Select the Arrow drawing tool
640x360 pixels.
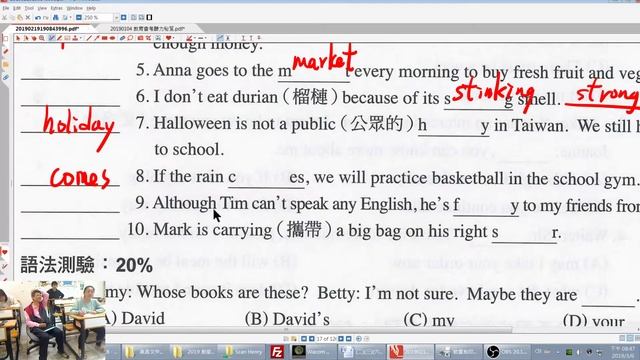[97, 38]
